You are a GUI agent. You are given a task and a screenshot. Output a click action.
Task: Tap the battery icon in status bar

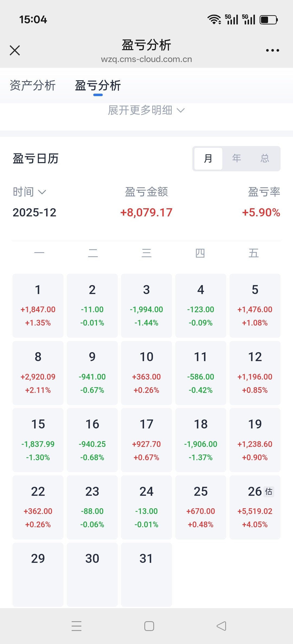[x=269, y=20]
